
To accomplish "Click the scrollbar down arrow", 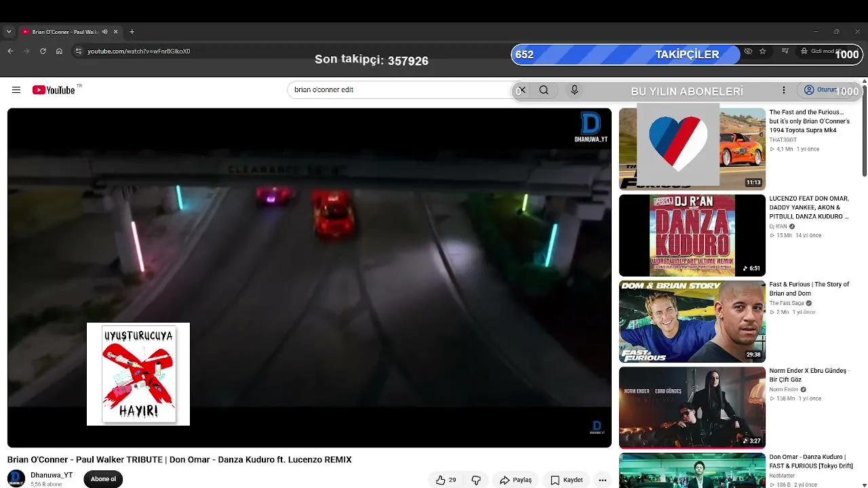I will 865,484.
